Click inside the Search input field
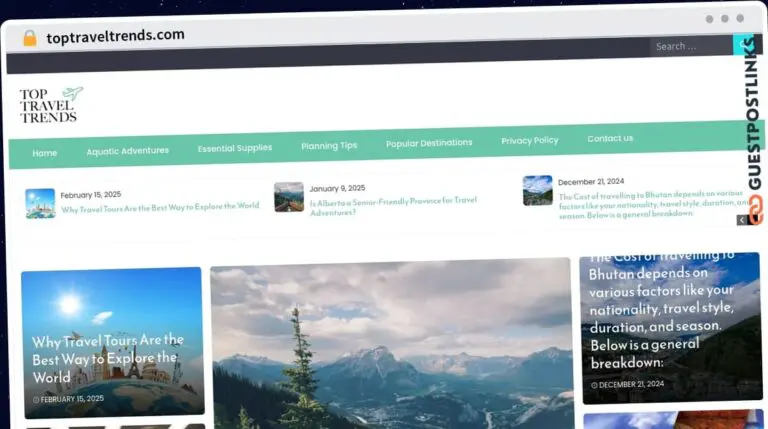The width and height of the screenshot is (768, 429). pos(691,47)
